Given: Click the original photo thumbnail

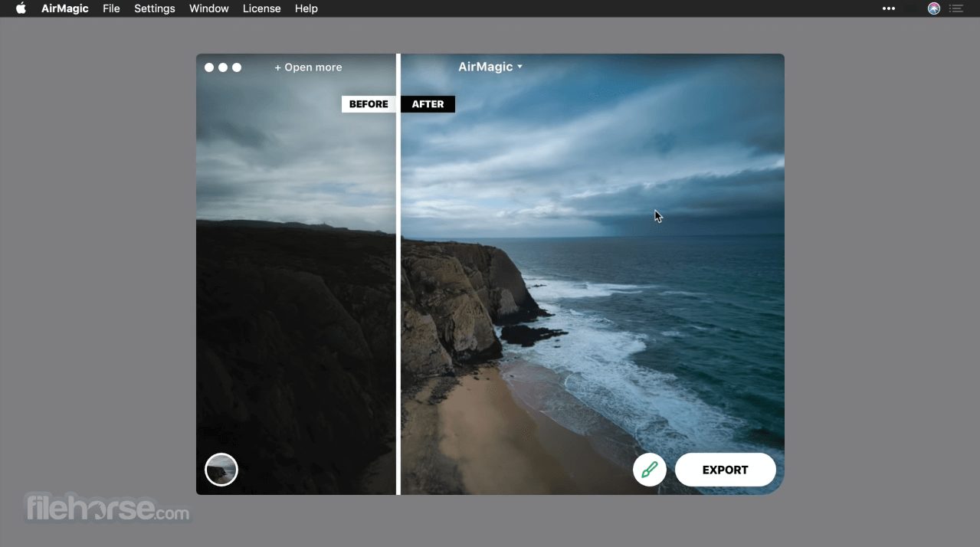Looking at the screenshot, I should [221, 469].
